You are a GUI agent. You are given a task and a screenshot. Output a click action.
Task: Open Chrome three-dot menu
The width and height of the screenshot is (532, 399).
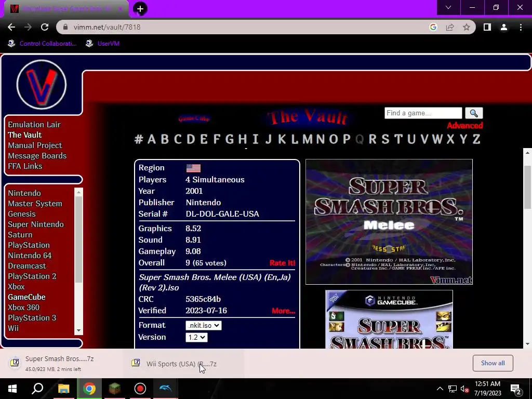coord(521,27)
